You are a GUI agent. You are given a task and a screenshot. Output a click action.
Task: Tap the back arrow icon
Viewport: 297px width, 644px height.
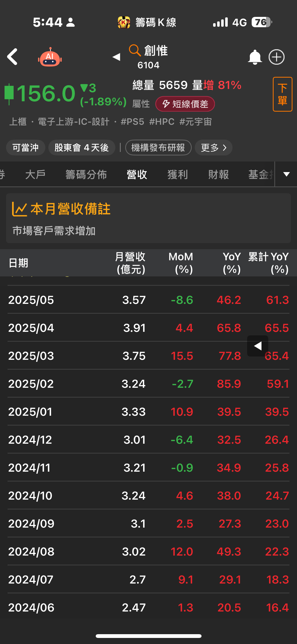coord(12,57)
